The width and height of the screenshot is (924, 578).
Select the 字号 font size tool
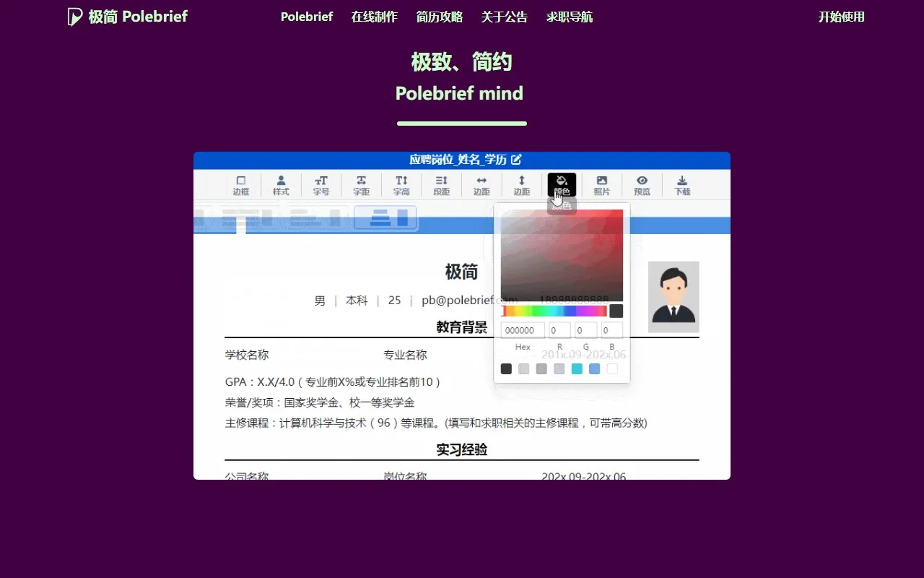click(x=321, y=185)
